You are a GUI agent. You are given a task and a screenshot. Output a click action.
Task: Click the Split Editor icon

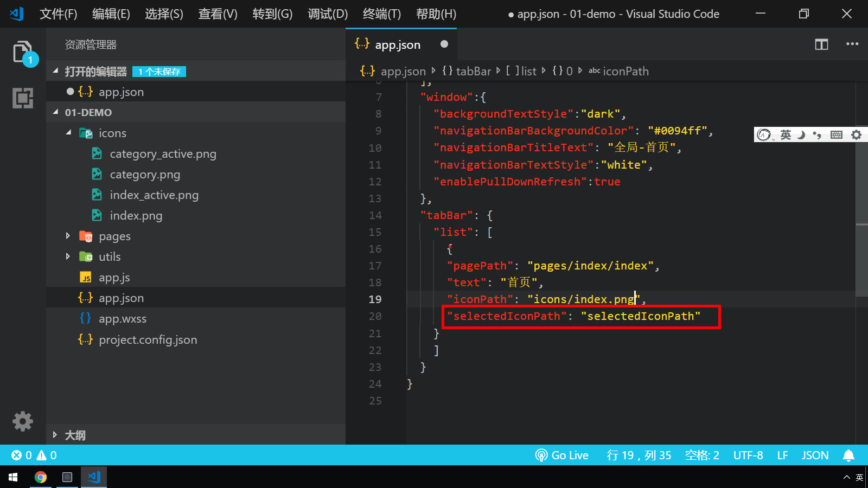[x=821, y=44]
